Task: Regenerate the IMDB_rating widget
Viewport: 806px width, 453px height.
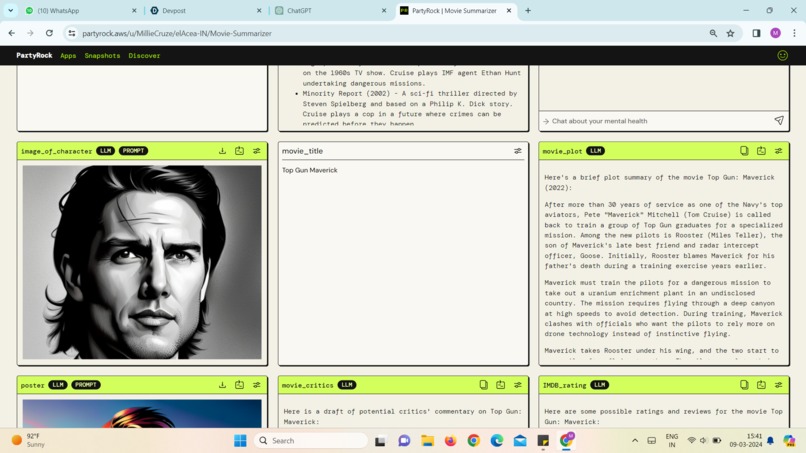Action: (x=761, y=385)
